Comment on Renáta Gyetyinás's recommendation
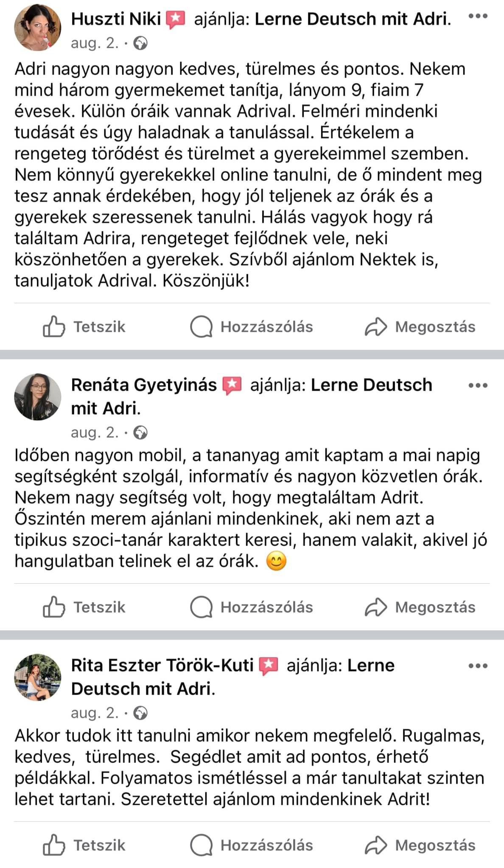Viewport: 504px width, 868px height. coord(251,607)
